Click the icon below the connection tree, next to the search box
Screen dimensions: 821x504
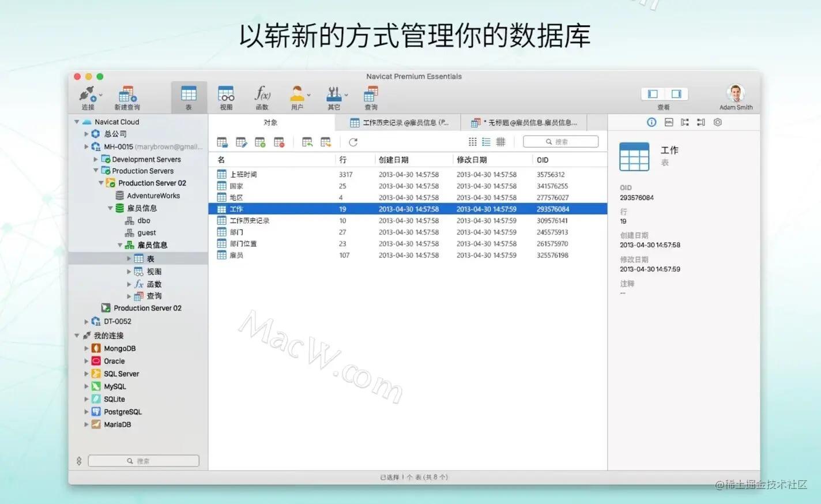[79, 461]
